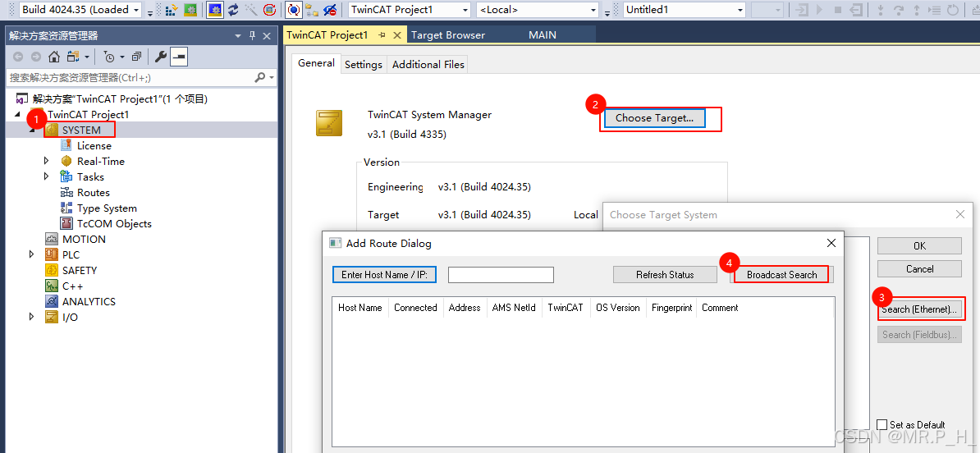Click the Broadcast Search button
The height and width of the screenshot is (453, 980).
click(x=782, y=275)
